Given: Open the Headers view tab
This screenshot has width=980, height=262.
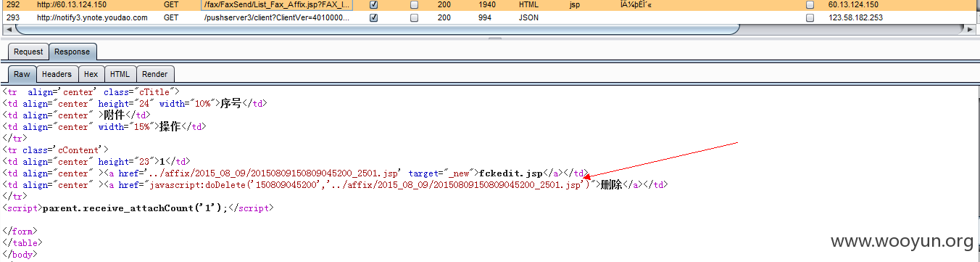Looking at the screenshot, I should click(x=57, y=74).
